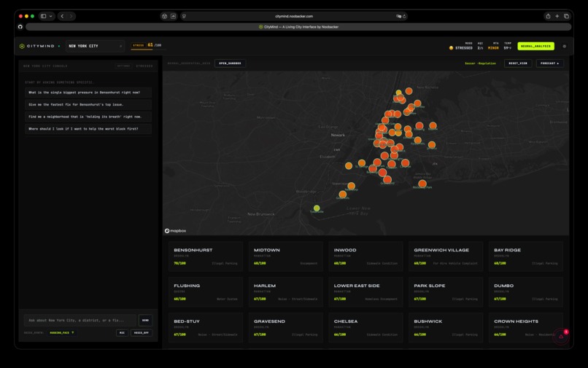Click the Send button
Screen dimensions: 588x368
click(x=145, y=321)
